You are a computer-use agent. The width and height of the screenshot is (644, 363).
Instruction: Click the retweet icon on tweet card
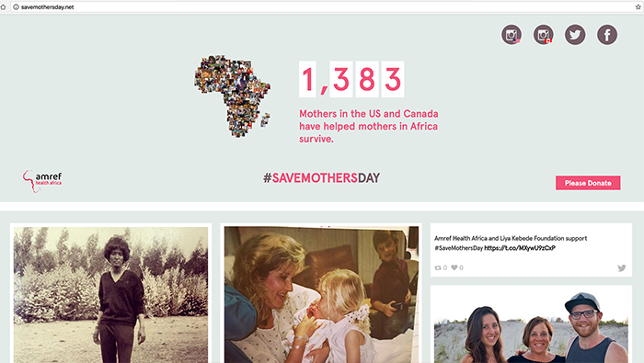438,267
